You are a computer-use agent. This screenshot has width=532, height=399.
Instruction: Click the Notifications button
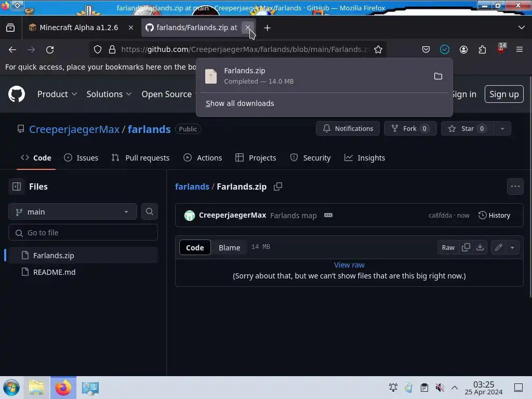(348, 129)
